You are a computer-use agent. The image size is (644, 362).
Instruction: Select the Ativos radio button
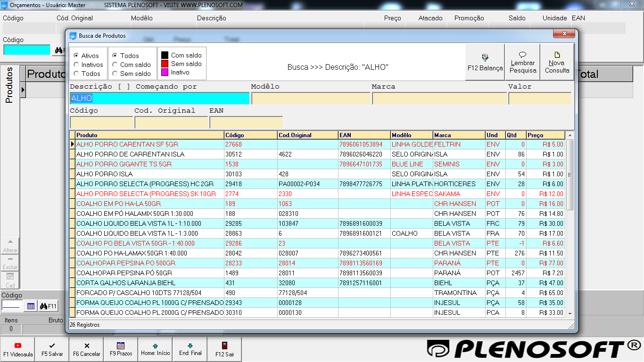[x=76, y=56]
